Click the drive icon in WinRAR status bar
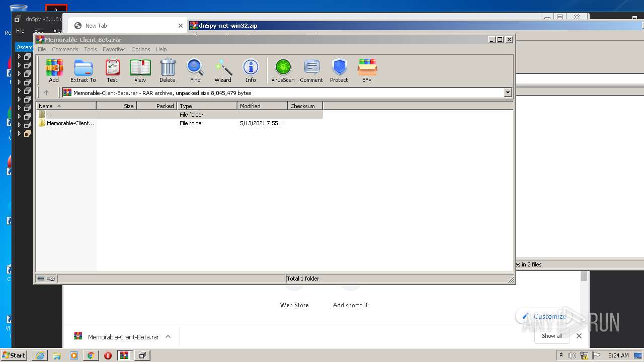644x362 pixels. pos(42,279)
